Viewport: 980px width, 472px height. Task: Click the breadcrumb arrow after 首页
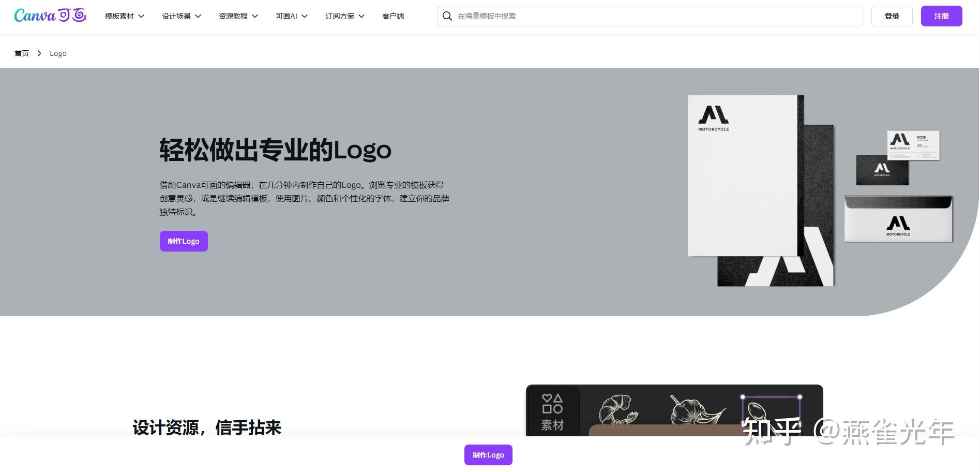[x=39, y=53]
